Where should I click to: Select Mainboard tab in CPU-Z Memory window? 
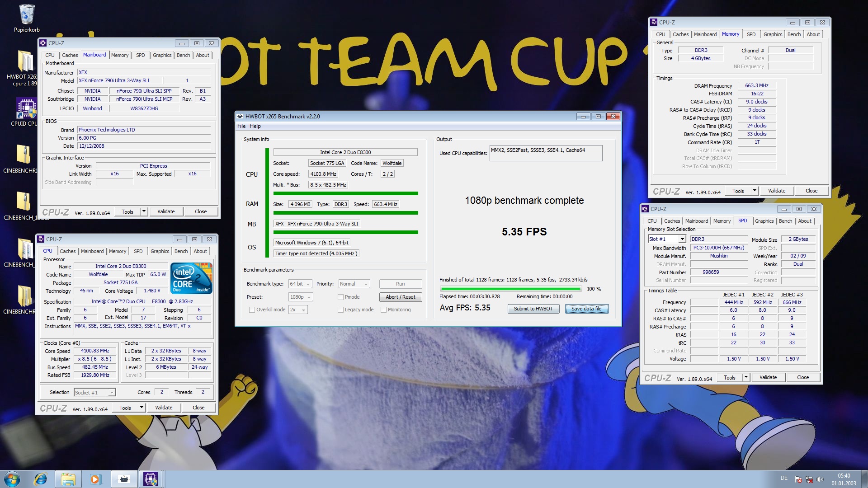[705, 34]
